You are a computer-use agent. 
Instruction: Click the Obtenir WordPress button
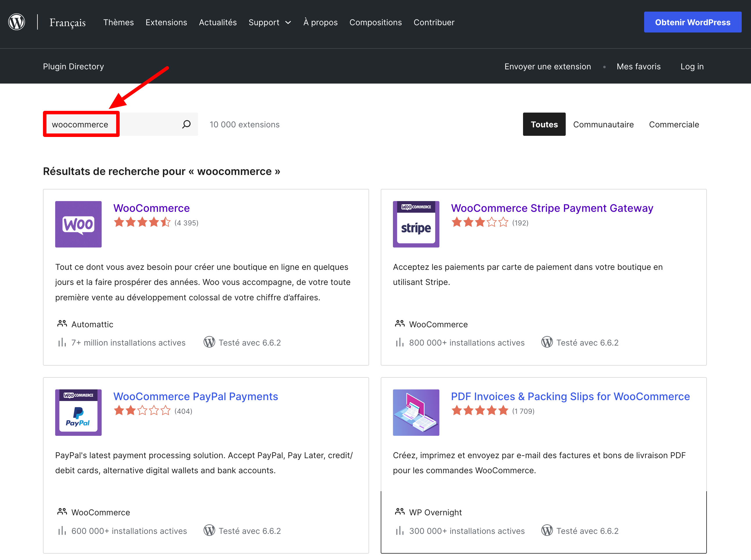point(692,22)
